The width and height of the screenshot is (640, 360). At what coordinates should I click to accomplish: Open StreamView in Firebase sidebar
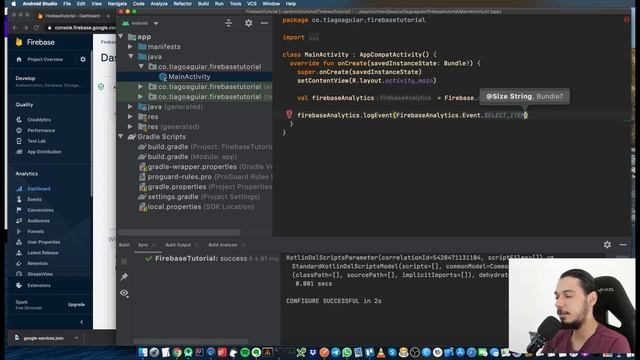click(x=40, y=274)
